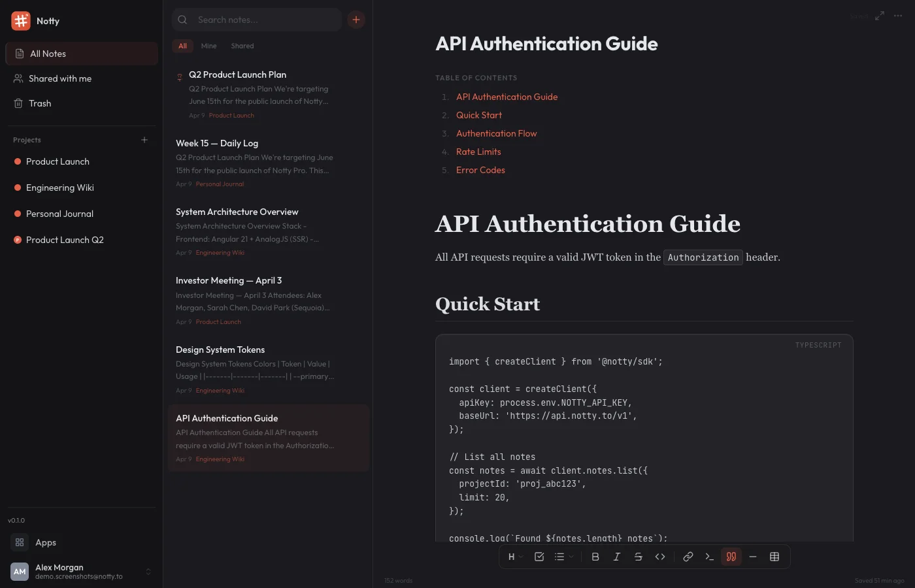This screenshot has width=915, height=588.
Task: Jump to Rate Limits section
Action: pyautogui.click(x=478, y=152)
